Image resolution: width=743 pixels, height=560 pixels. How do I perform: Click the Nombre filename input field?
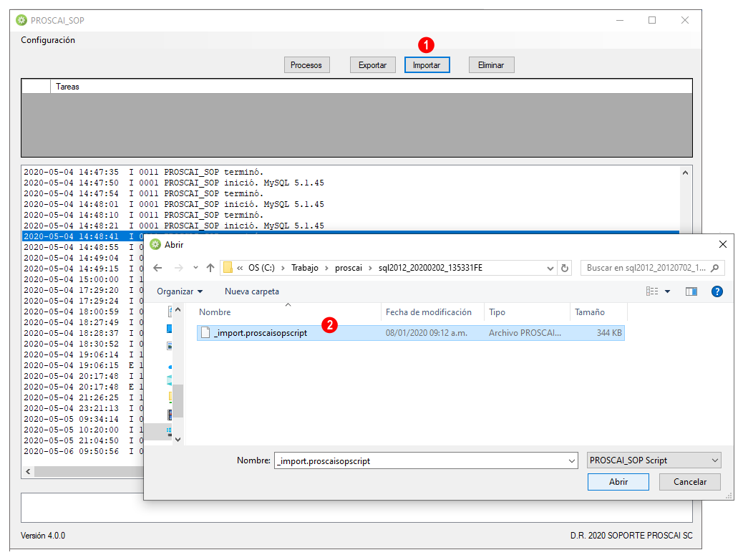421,460
